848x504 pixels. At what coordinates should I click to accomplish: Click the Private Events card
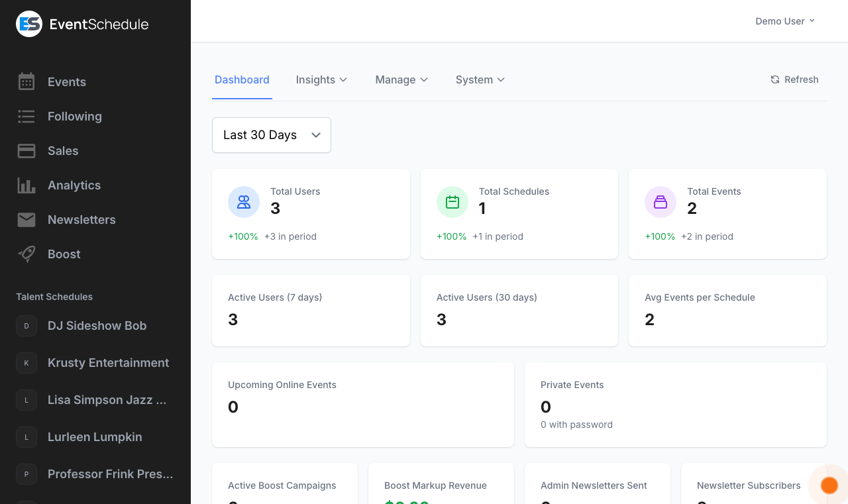[x=676, y=405]
